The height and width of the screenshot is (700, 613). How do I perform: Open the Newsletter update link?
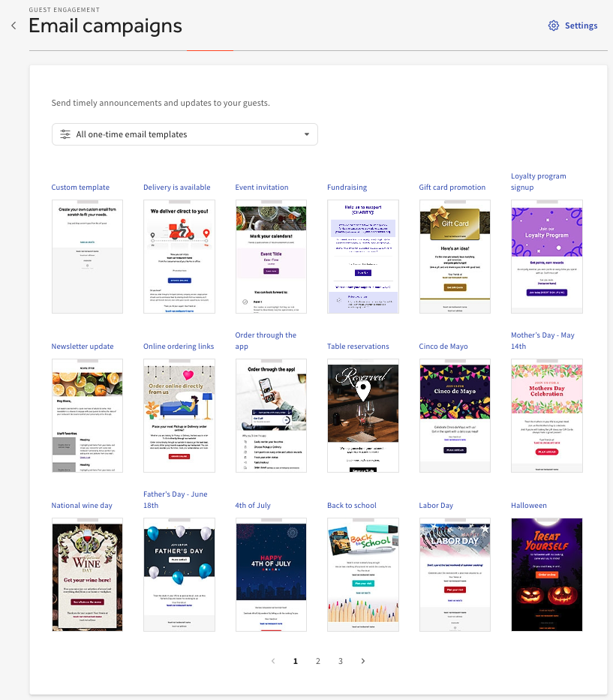pyautogui.click(x=83, y=346)
